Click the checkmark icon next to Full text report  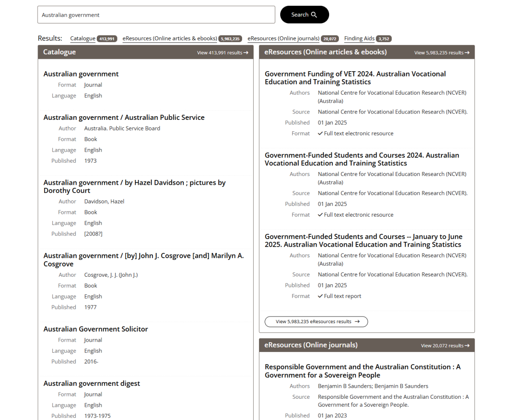click(320, 296)
